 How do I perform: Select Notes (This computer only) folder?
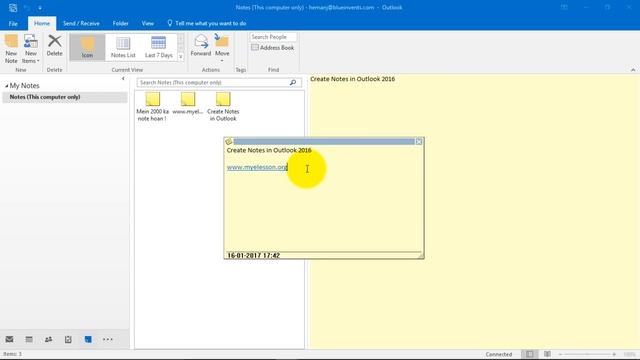65,97
